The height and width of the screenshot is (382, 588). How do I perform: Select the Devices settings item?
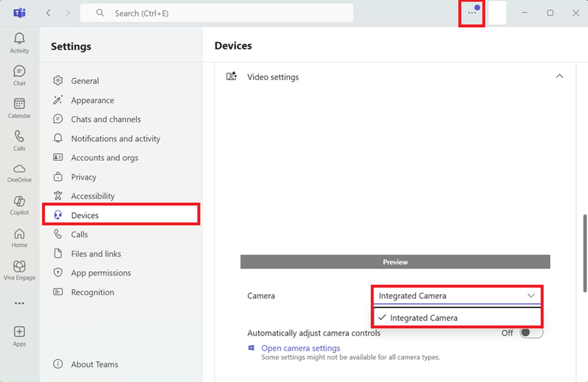[x=121, y=215]
